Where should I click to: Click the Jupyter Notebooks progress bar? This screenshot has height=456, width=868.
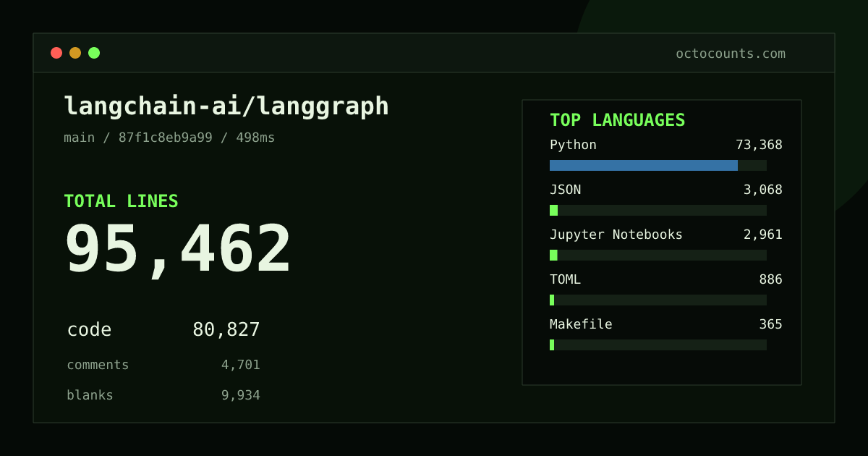[658, 255]
